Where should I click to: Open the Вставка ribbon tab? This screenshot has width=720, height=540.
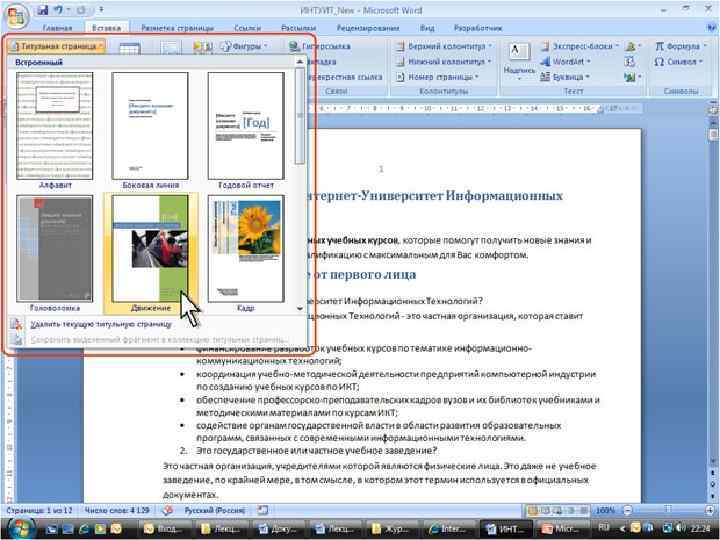[x=106, y=28]
